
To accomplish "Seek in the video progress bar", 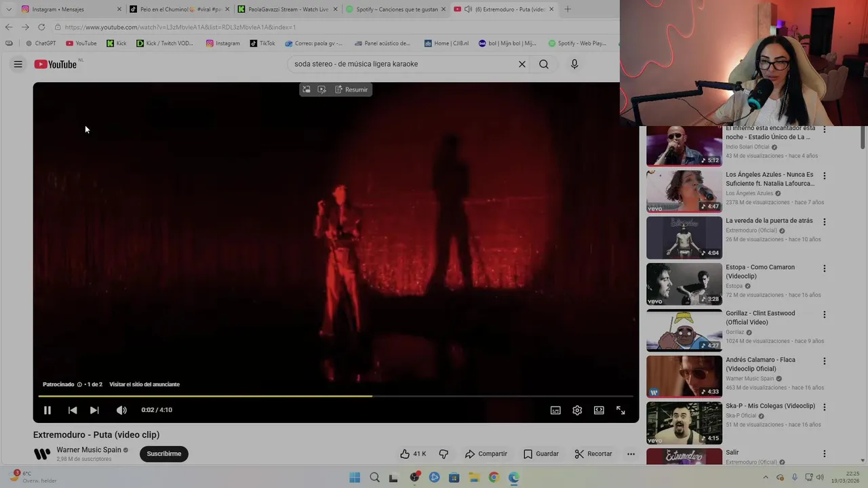I will coord(336,396).
